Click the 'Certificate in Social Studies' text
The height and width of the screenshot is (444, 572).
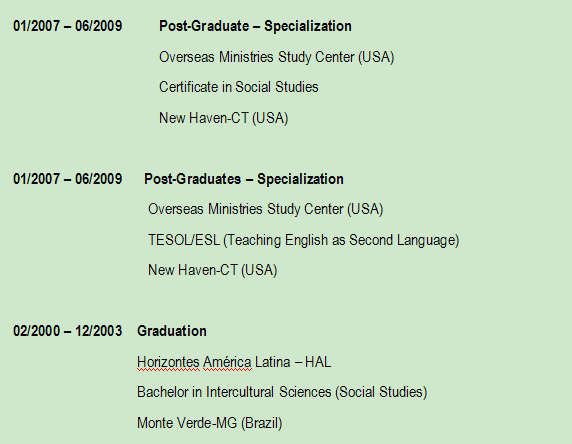tap(239, 87)
